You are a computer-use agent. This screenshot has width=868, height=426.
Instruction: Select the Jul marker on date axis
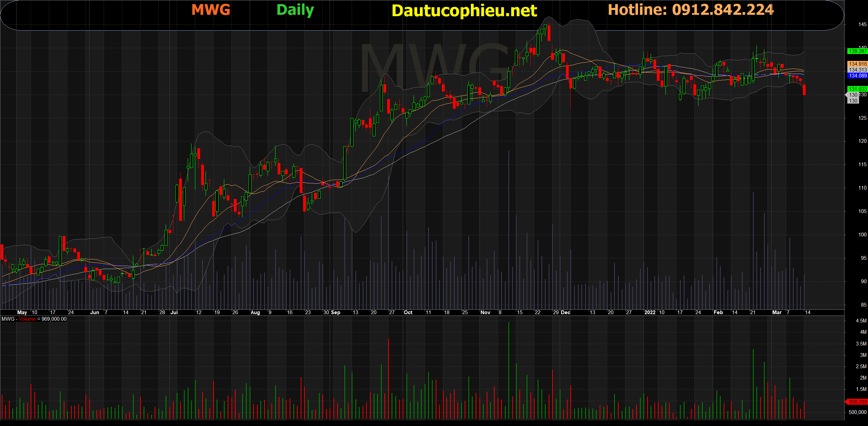click(x=174, y=312)
